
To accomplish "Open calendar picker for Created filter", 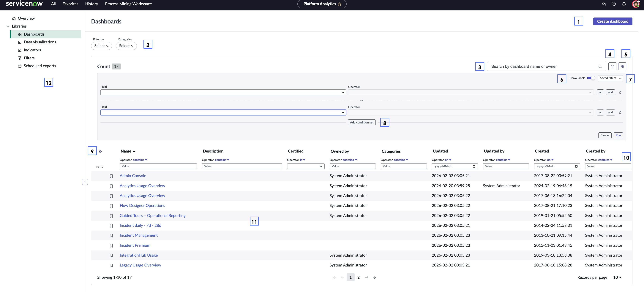I will [576, 166].
